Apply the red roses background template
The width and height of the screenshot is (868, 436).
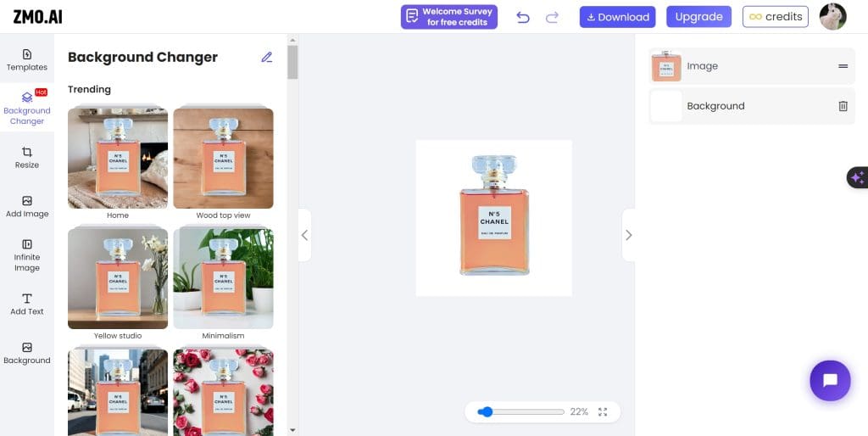coord(223,392)
